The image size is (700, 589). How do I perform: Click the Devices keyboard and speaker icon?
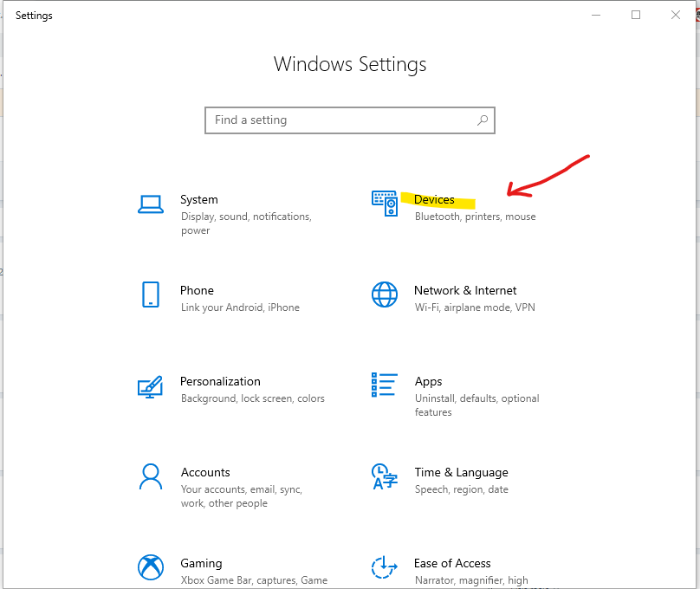[385, 204]
